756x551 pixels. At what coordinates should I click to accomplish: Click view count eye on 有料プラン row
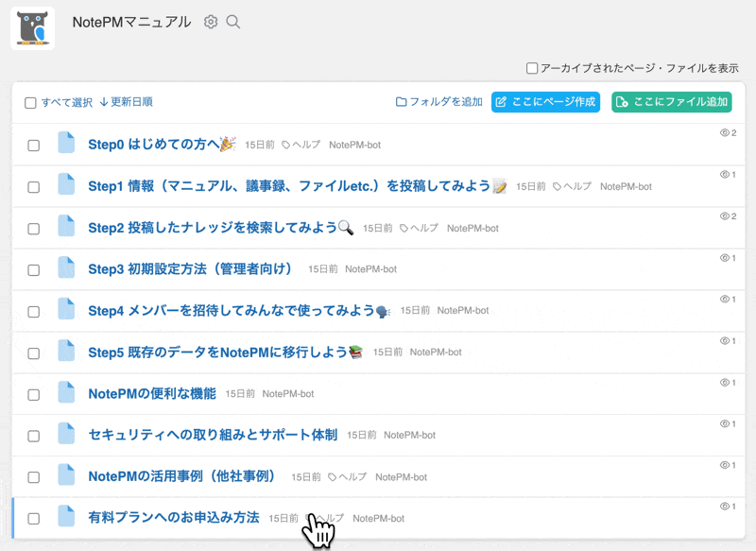(x=724, y=507)
